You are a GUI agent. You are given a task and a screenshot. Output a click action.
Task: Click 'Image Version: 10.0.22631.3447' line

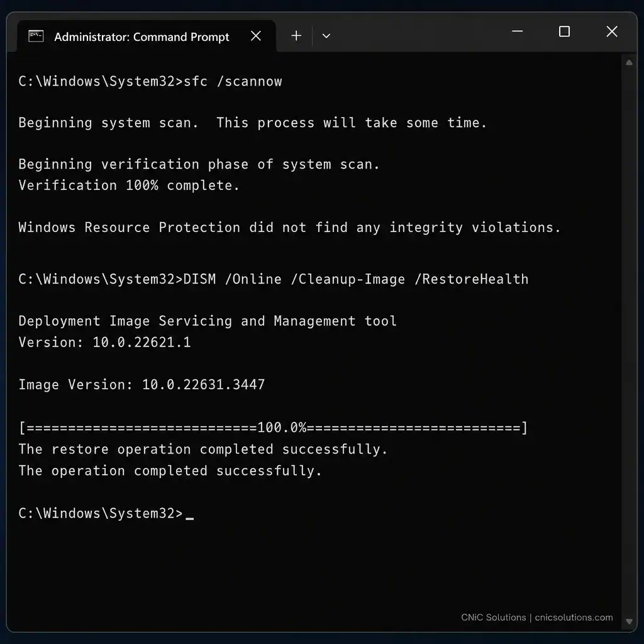click(142, 384)
